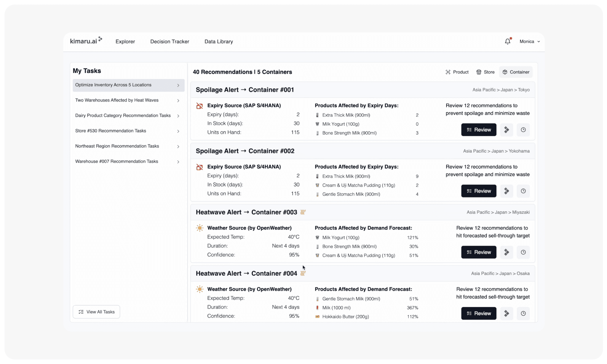Click the kimaru.ai logo
Screen dimensions: 607x364
click(x=86, y=41)
